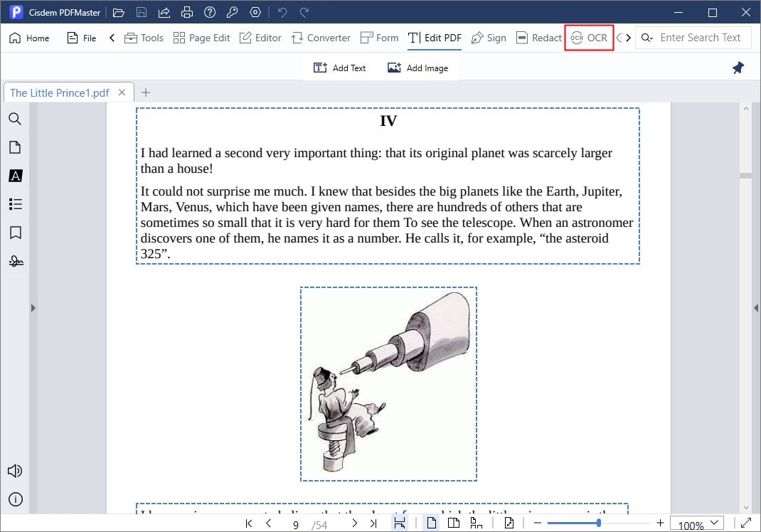761x532 pixels.
Task: Switch to the Tools tab
Action: [x=144, y=38]
